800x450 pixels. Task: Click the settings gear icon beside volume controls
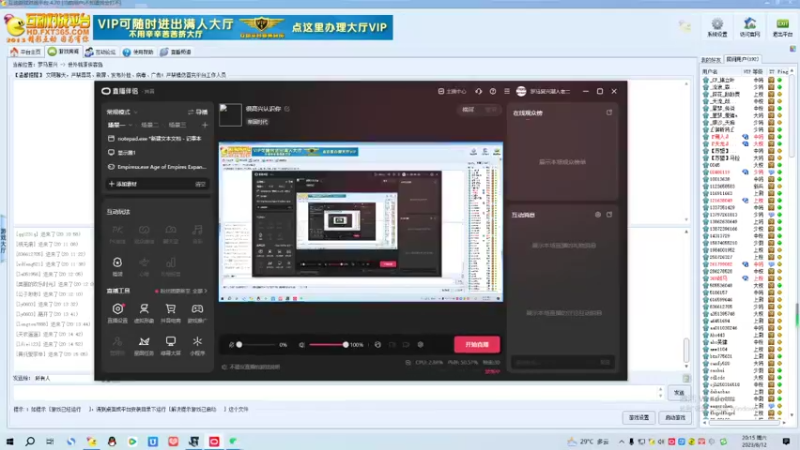[x=420, y=345]
